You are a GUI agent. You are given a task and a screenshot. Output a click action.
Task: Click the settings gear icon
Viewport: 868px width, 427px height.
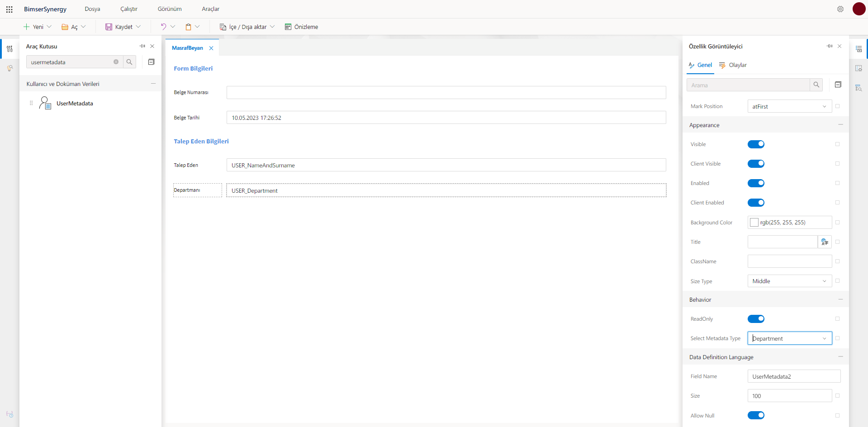click(x=840, y=9)
